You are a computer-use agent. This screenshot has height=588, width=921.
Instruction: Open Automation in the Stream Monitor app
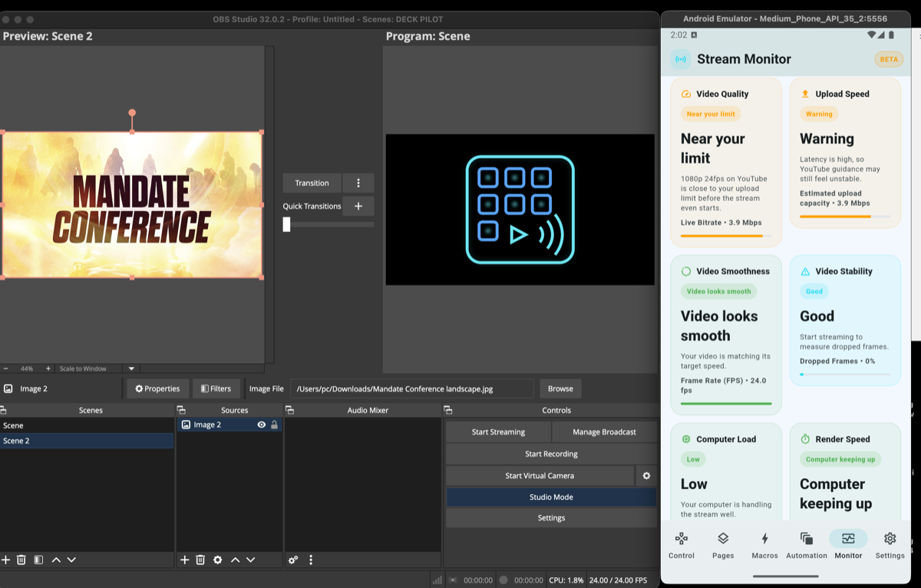click(x=806, y=545)
